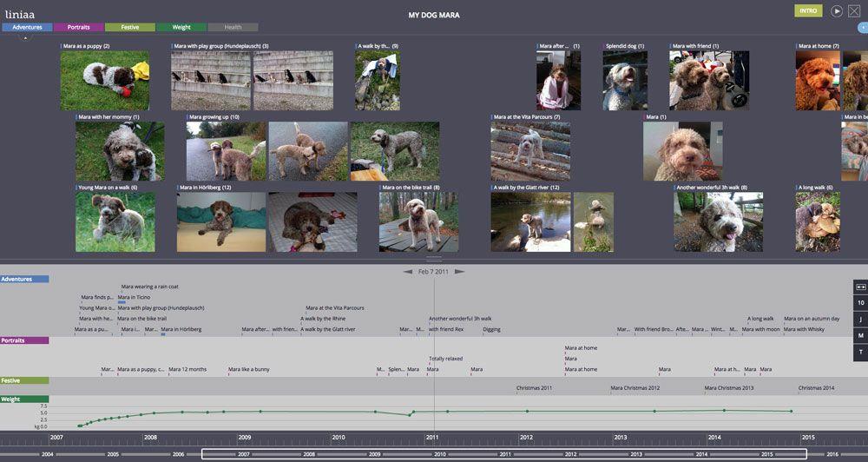Click the Mara growing up (10) title
Screen dimensions: 868x462
(214, 117)
